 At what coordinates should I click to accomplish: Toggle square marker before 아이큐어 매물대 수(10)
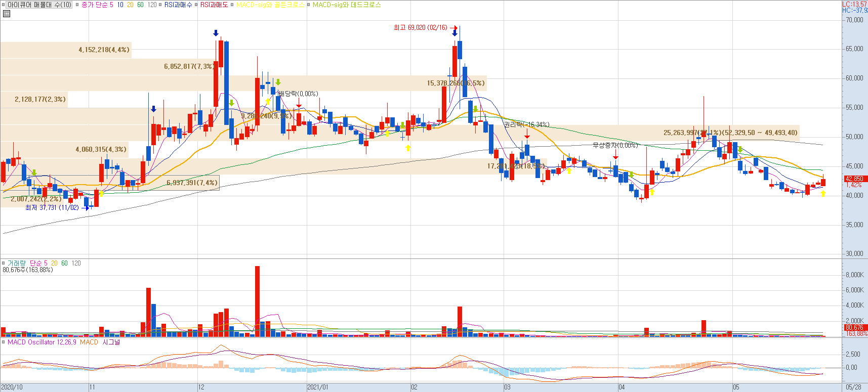pos(3,5)
